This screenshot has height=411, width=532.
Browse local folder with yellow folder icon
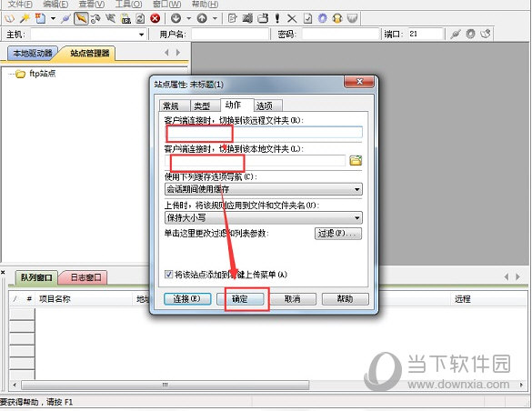356,160
